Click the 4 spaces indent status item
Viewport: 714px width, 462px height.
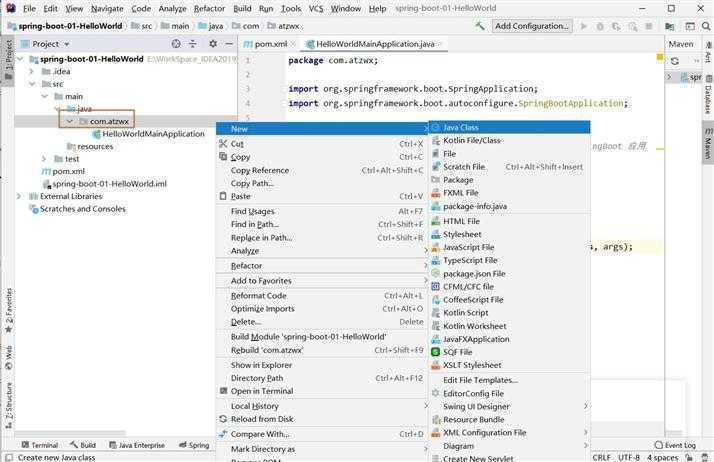pyautogui.click(x=663, y=457)
